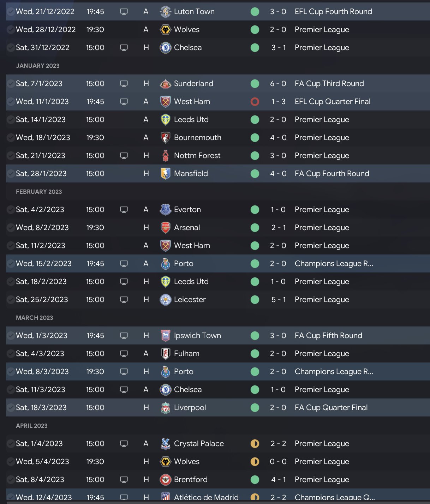Click the yellow draw indicator for Wolves match
The image size is (430, 504).
click(255, 462)
